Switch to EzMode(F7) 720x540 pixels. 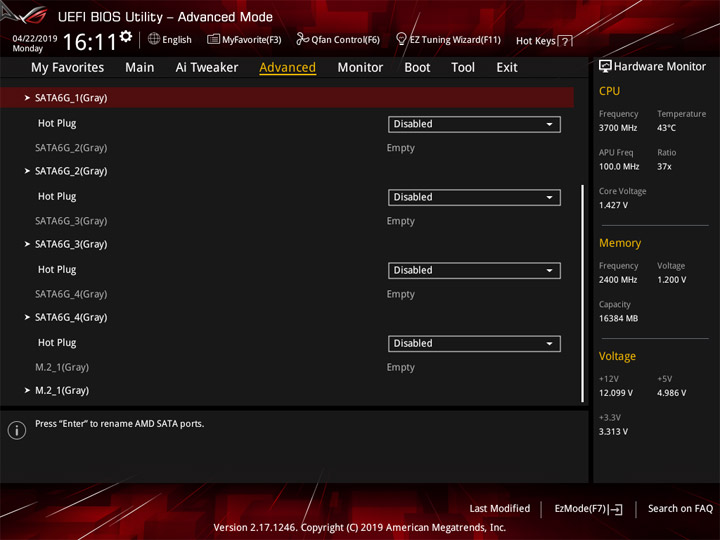(588, 509)
